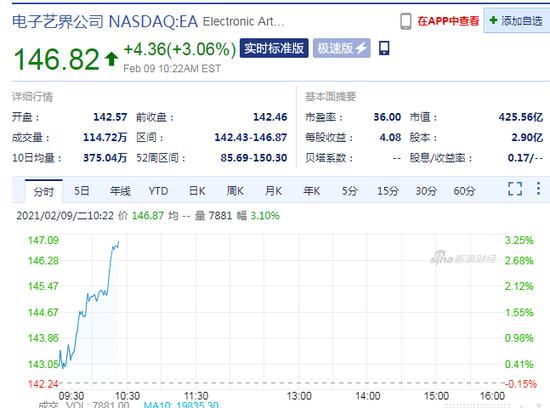Open the 年线 chart tab

click(x=120, y=191)
